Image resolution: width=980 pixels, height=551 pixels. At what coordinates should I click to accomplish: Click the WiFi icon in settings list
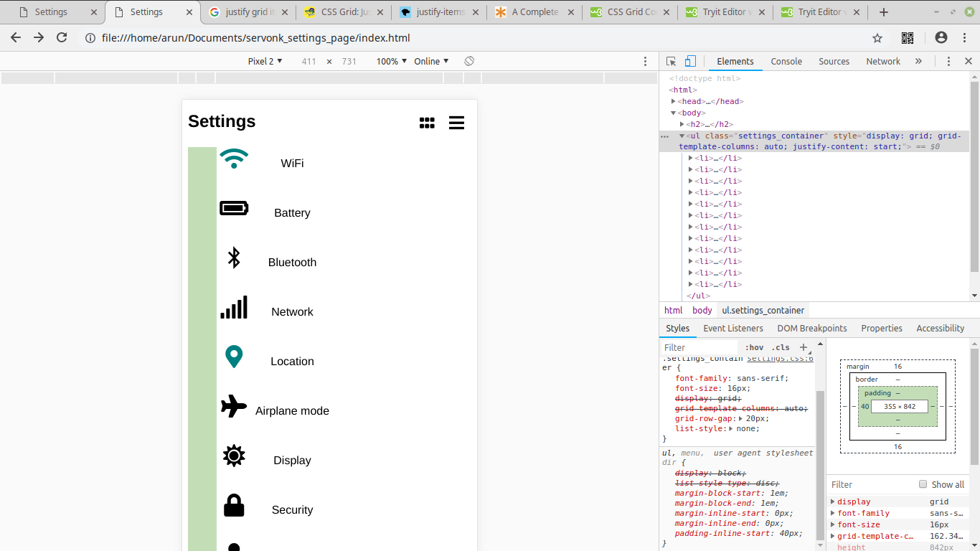(x=234, y=159)
